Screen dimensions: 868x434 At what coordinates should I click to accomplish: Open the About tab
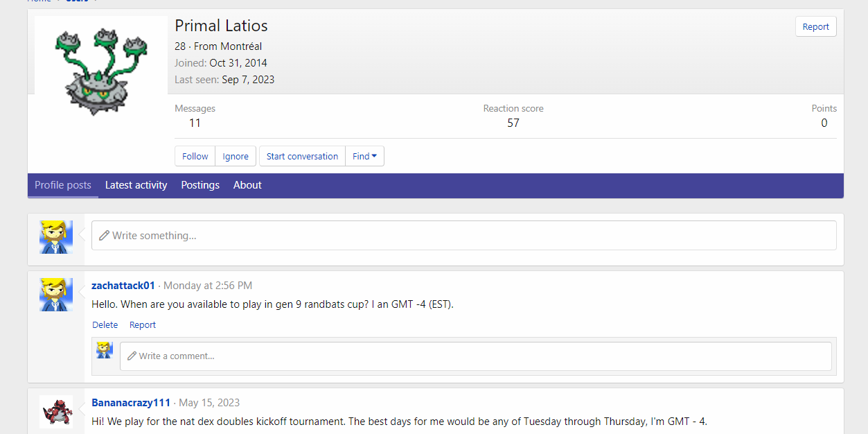click(247, 185)
